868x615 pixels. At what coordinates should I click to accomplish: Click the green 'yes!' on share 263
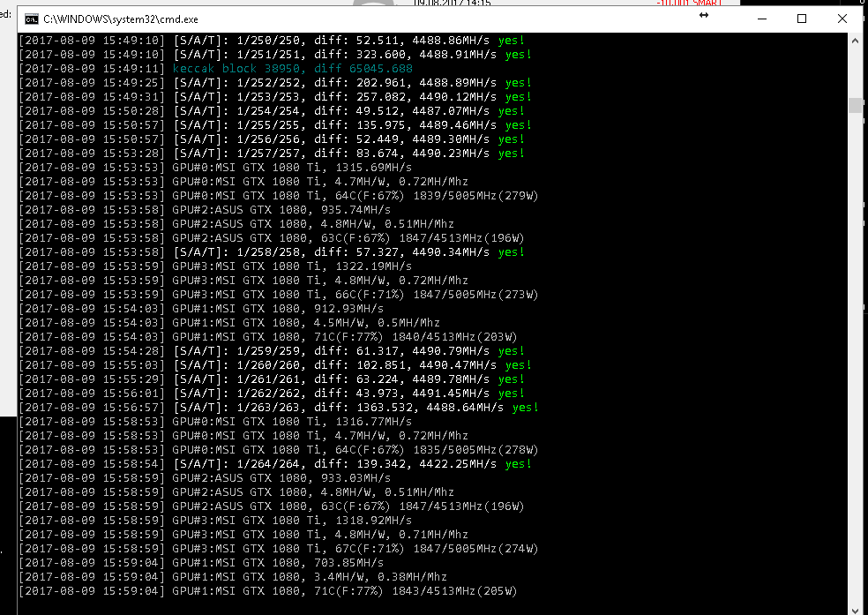[526, 408]
